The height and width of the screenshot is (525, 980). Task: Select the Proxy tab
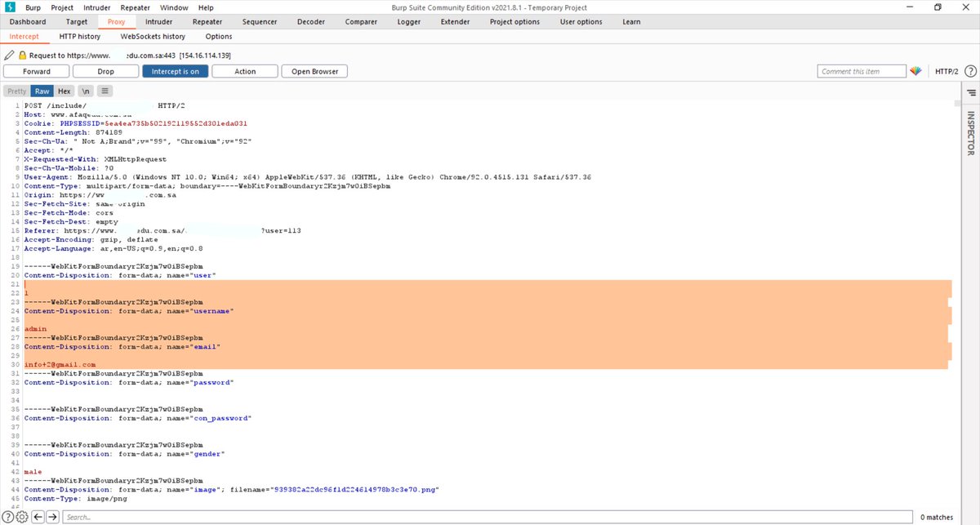(x=117, y=22)
